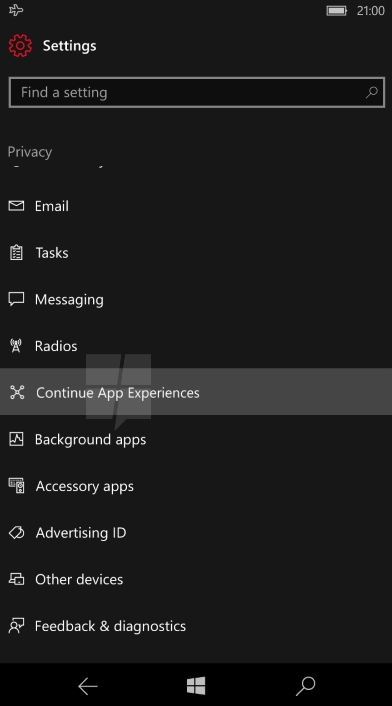This screenshot has height=706, width=392.
Task: Click the Continue App Experiences node icon
Action: pos(17,393)
